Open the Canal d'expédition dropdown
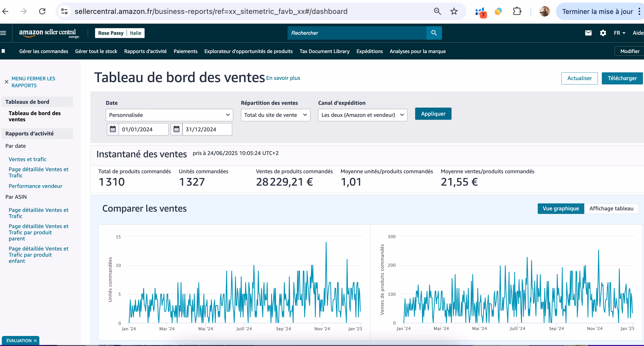 pos(362,115)
